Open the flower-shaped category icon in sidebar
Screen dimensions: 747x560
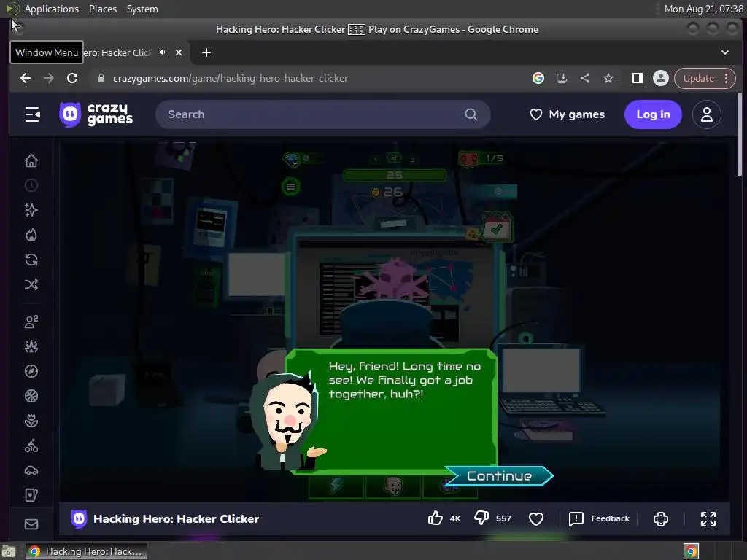[x=31, y=421]
